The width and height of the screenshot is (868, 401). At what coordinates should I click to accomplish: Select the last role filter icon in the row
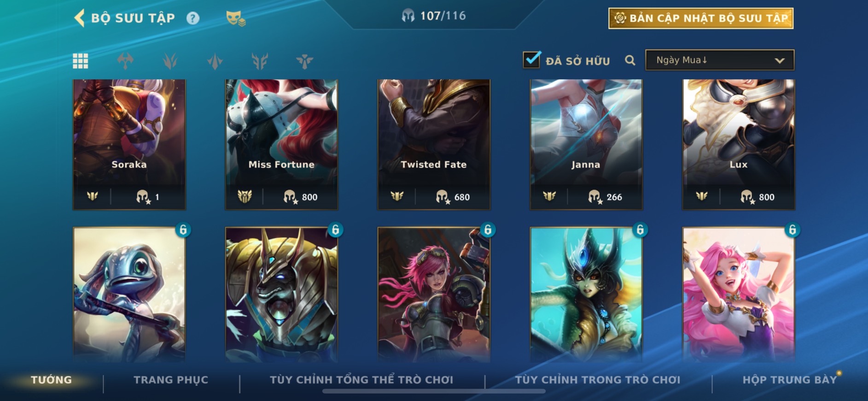pyautogui.click(x=304, y=61)
